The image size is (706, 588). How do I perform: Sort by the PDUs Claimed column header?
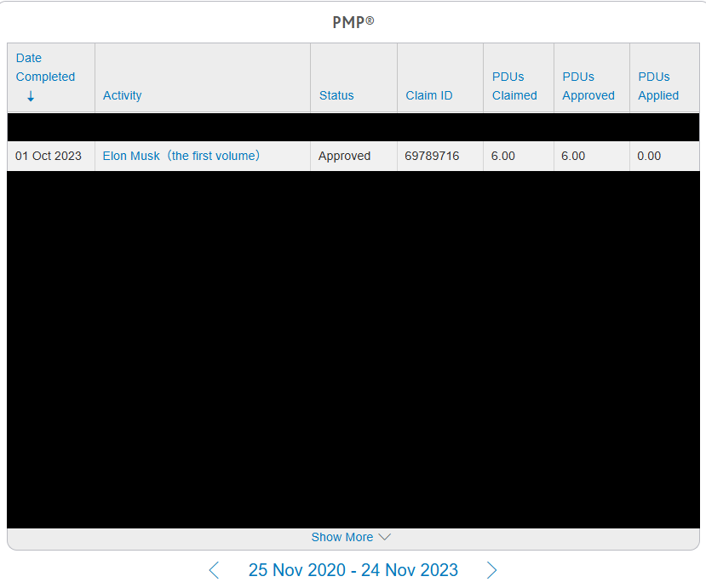(x=514, y=86)
